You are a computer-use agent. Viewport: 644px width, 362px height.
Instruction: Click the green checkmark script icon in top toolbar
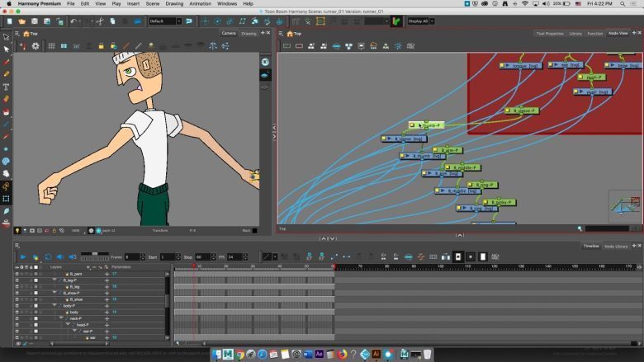[x=396, y=21]
